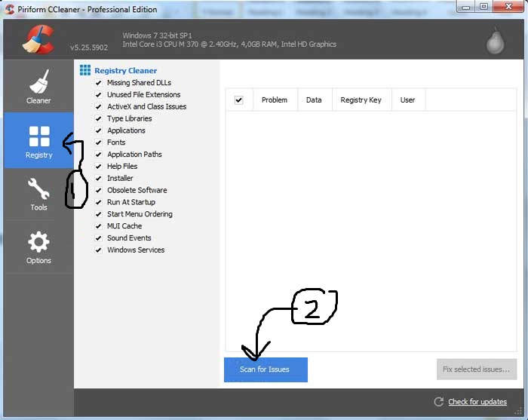This screenshot has height=420, width=528.
Task: Click the Registry Cleaner heading
Action: coord(126,71)
